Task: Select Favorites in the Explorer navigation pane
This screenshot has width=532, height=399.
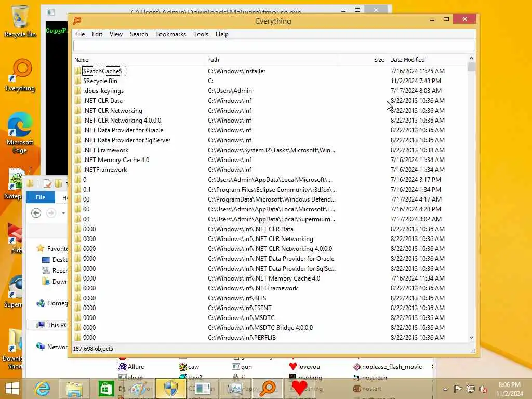Action: click(x=52, y=249)
